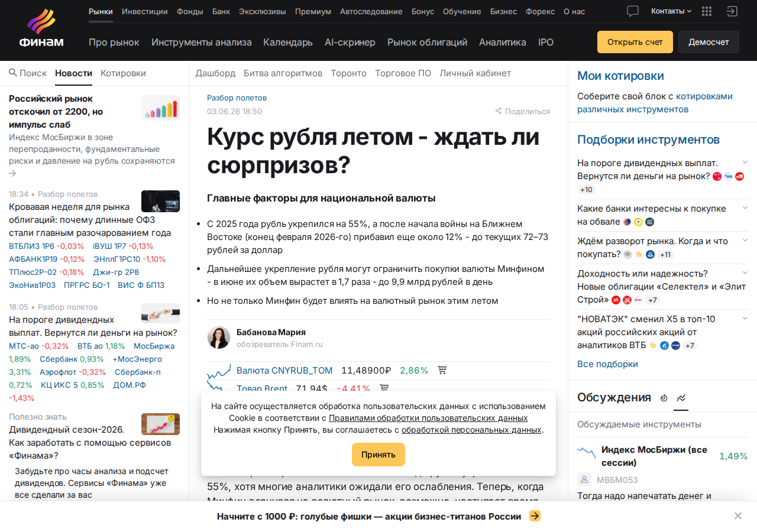Expand the На пороге дивидендных выплат selection

point(745,162)
